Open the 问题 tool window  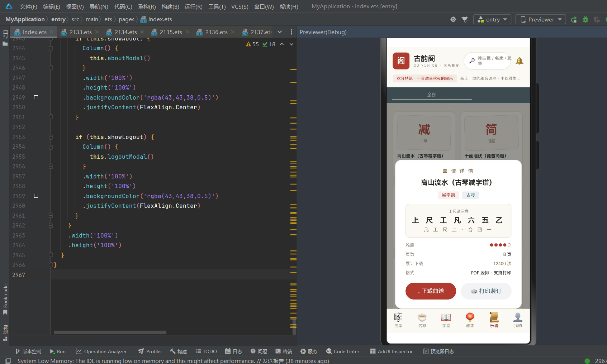[259, 351]
